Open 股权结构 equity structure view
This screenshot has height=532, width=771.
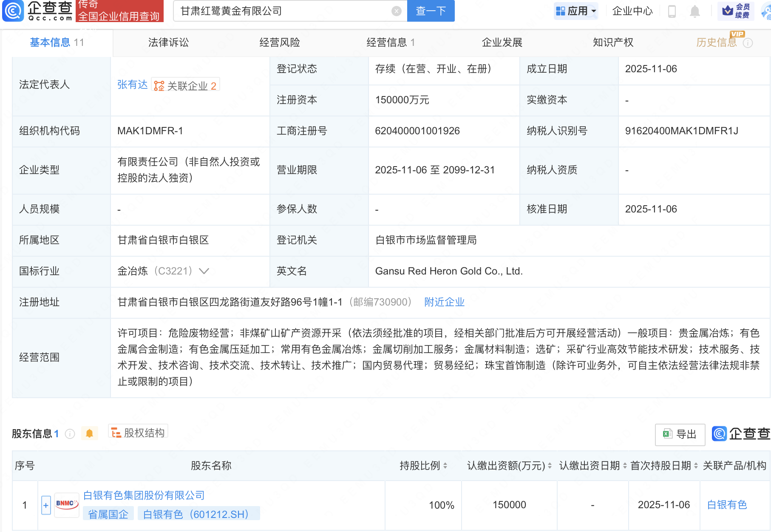pyautogui.click(x=138, y=433)
